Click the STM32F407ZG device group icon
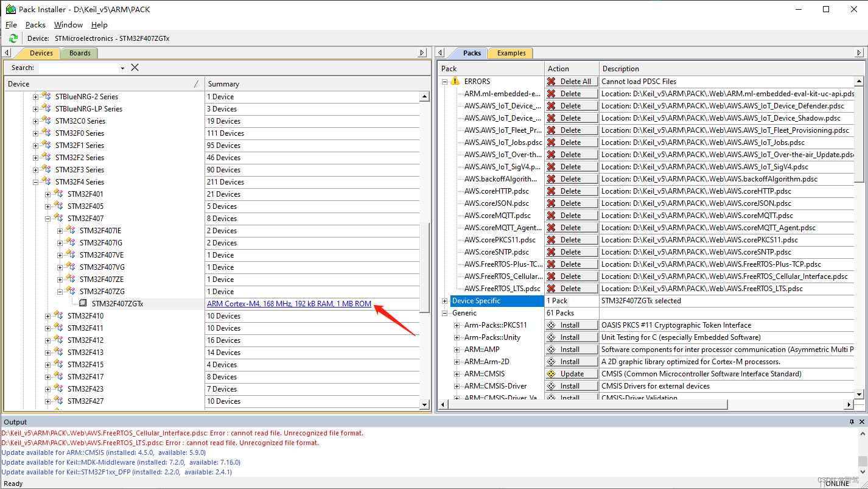The height and width of the screenshot is (489, 868). coord(71,291)
